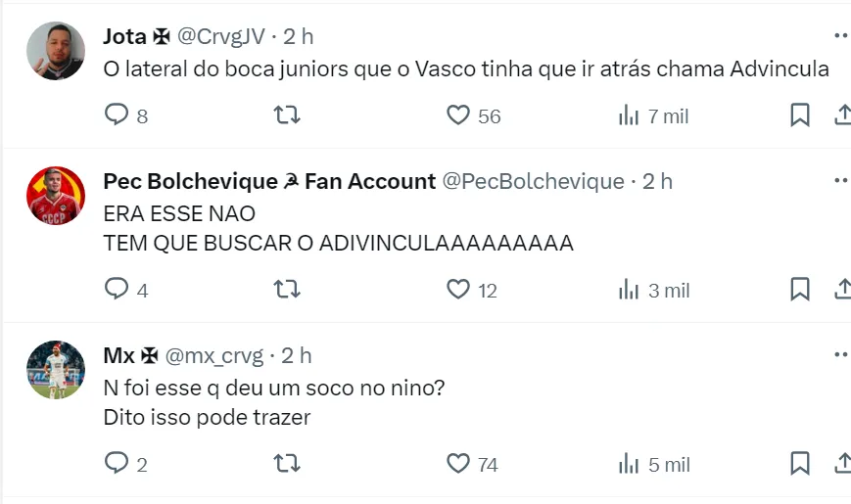Open more options on Mx's tweet
This screenshot has width=851, height=504.
pyautogui.click(x=841, y=355)
